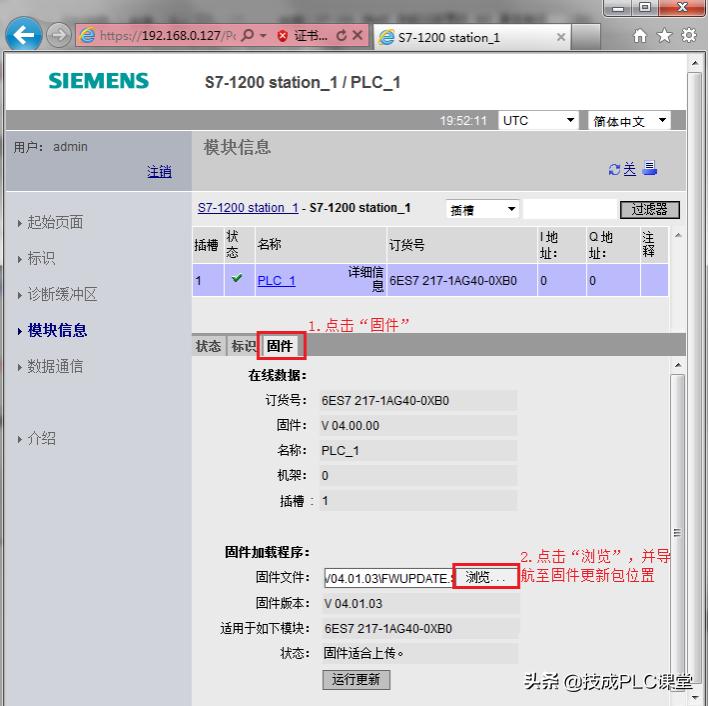709x706 pixels.
Task: Select the S7-1200 station_1 browser tab
Action: [473, 37]
